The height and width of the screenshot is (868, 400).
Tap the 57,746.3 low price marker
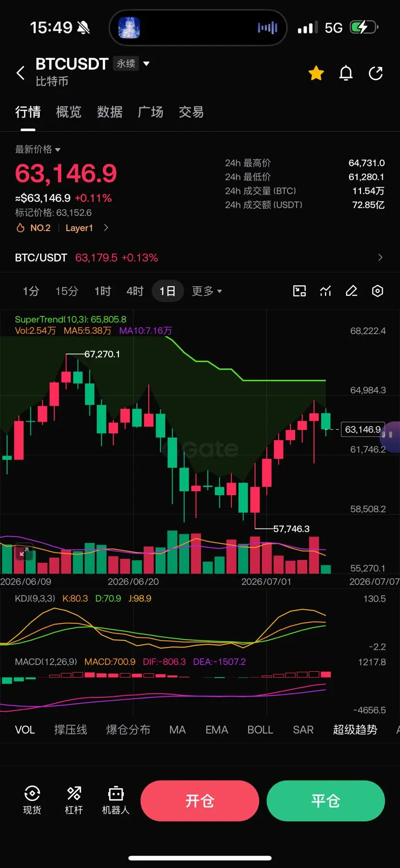(x=291, y=529)
